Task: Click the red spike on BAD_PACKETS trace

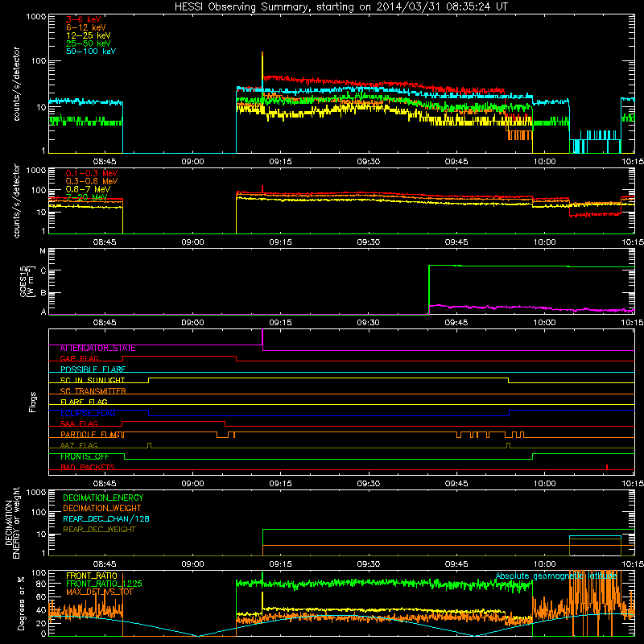Action: click(x=607, y=467)
